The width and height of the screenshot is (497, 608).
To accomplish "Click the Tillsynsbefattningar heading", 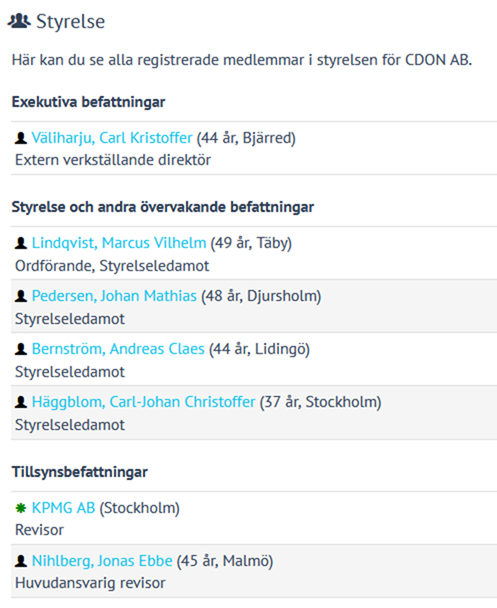I will point(80,472).
